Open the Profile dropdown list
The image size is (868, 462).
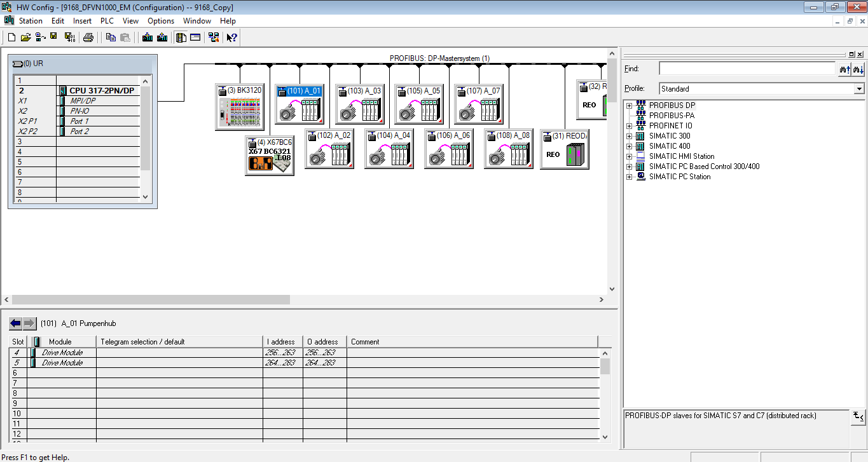pos(859,89)
